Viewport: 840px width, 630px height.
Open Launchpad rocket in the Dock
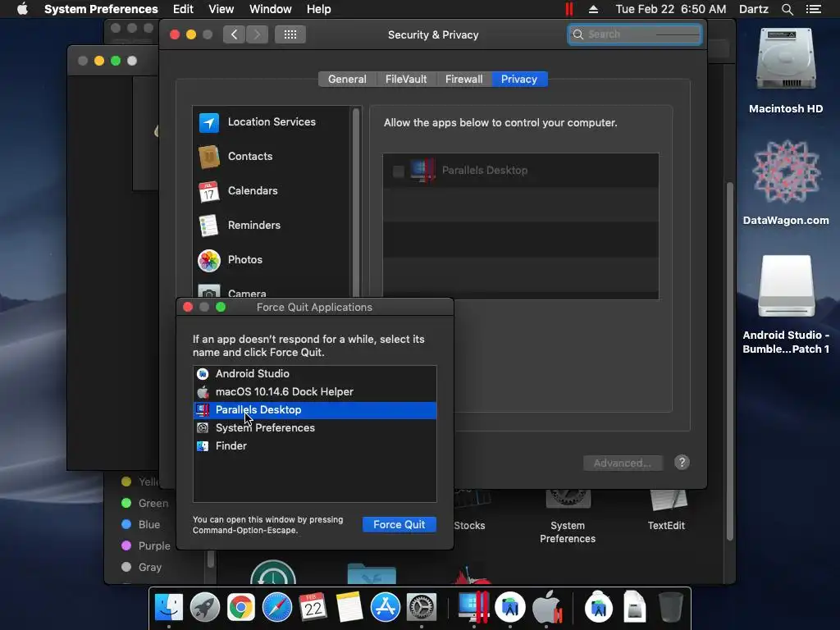coord(204,607)
